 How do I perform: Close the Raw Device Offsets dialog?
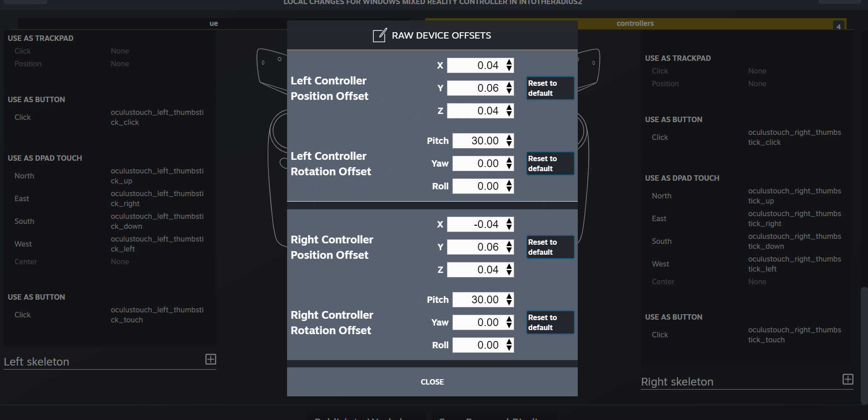[432, 382]
